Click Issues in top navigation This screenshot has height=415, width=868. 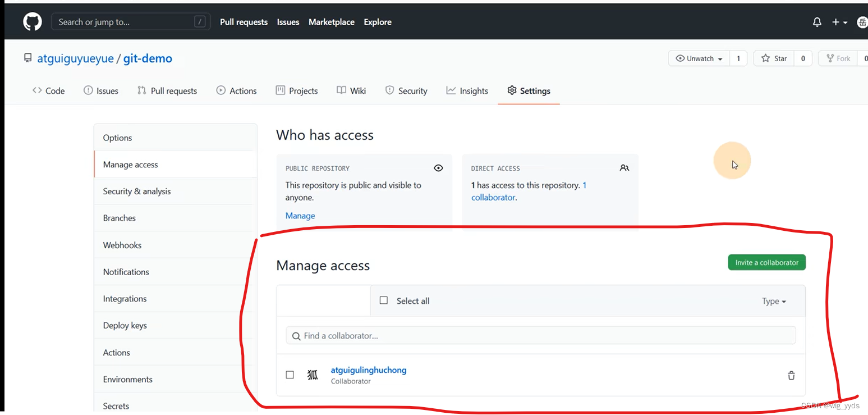(x=288, y=22)
